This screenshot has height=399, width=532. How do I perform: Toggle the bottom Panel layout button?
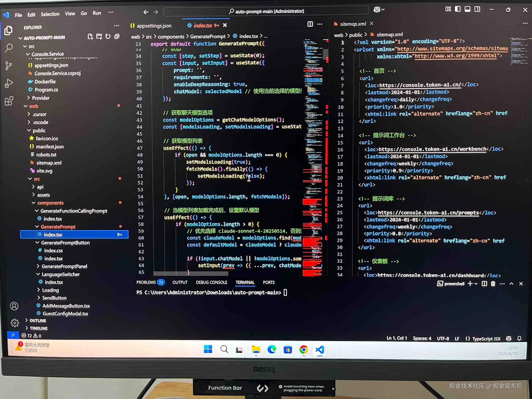(467, 9)
